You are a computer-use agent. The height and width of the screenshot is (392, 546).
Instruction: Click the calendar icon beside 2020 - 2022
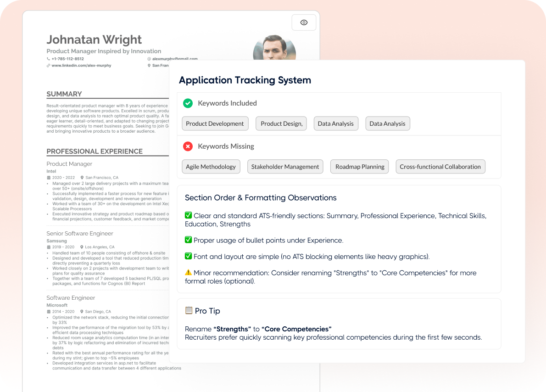pyautogui.click(x=49, y=178)
